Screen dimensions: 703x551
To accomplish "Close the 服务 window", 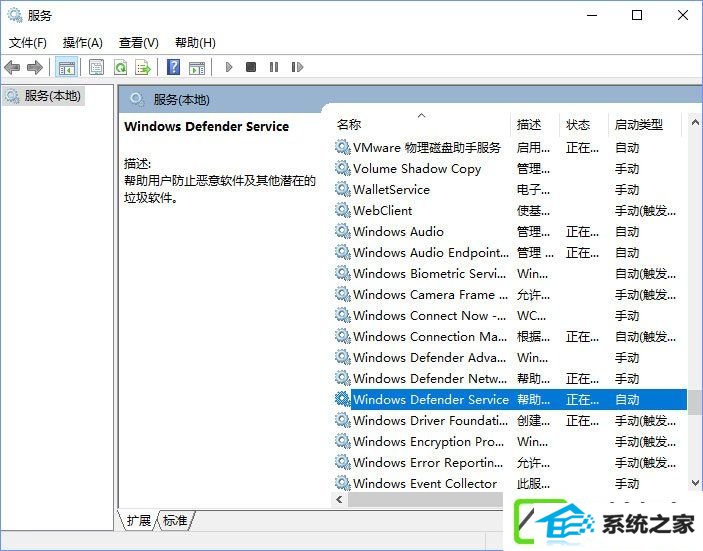I will pyautogui.click(x=683, y=15).
